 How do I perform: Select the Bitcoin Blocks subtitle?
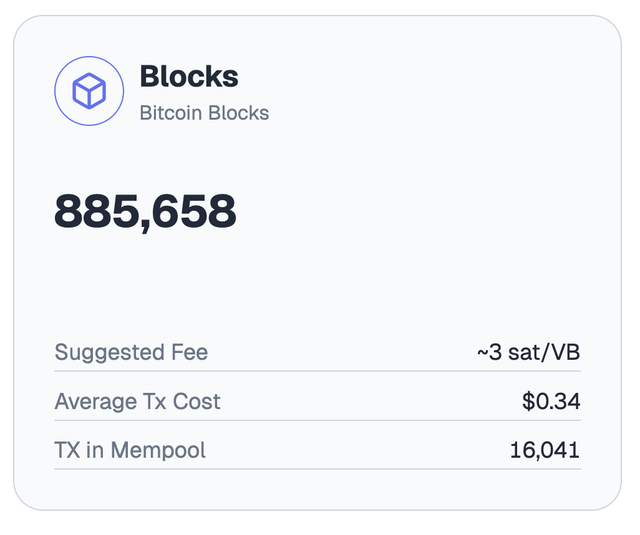[204, 113]
